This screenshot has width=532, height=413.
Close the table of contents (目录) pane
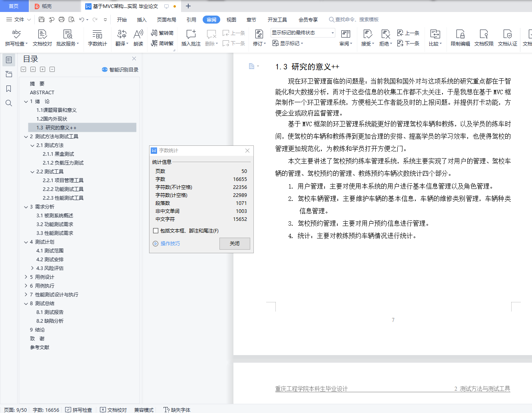point(134,58)
